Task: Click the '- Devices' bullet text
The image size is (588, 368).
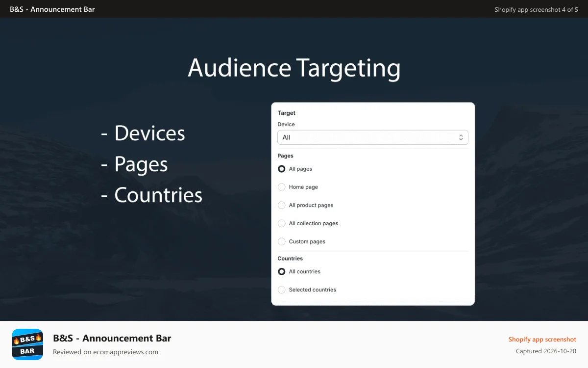Action: pyautogui.click(x=143, y=133)
